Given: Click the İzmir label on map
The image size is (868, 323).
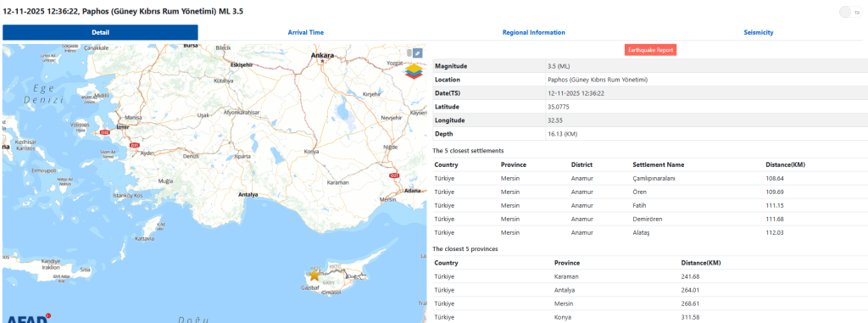Looking at the screenshot, I should click(x=122, y=127).
